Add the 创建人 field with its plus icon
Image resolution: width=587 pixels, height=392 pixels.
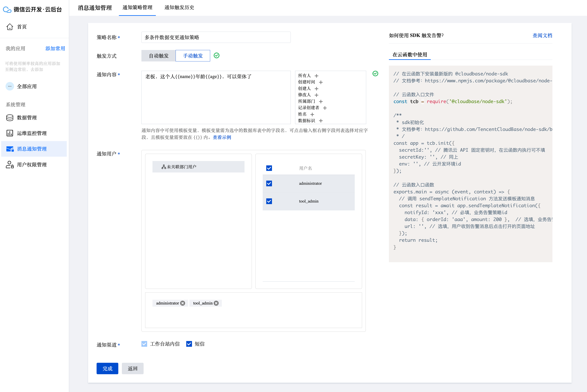pos(316,89)
